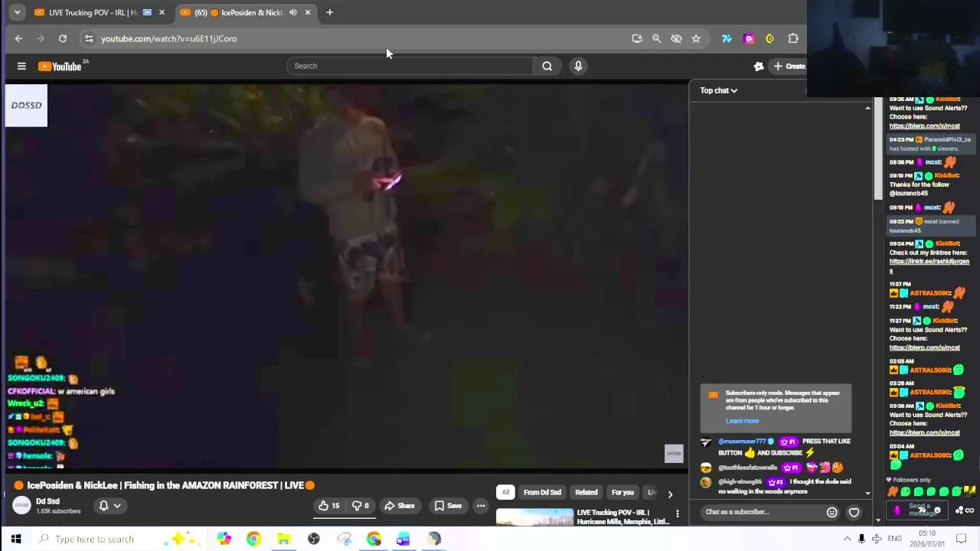Select the From Dd Ssd chip

point(542,492)
